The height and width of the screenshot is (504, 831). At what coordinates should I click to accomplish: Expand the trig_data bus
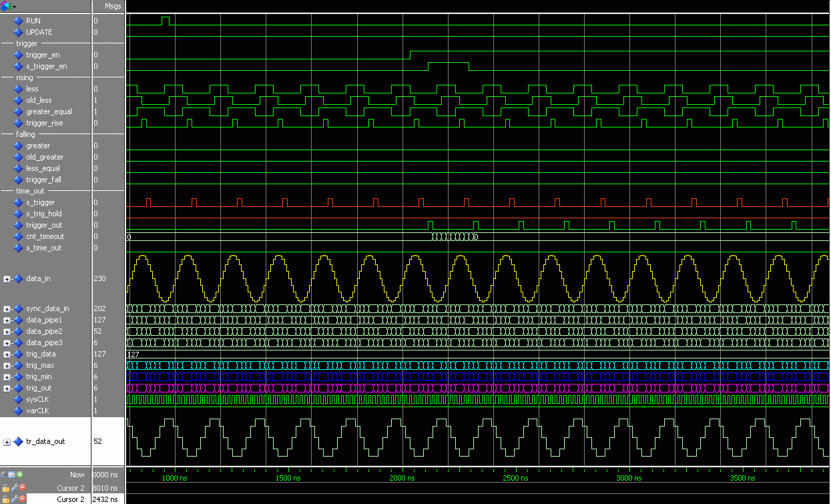click(7, 354)
